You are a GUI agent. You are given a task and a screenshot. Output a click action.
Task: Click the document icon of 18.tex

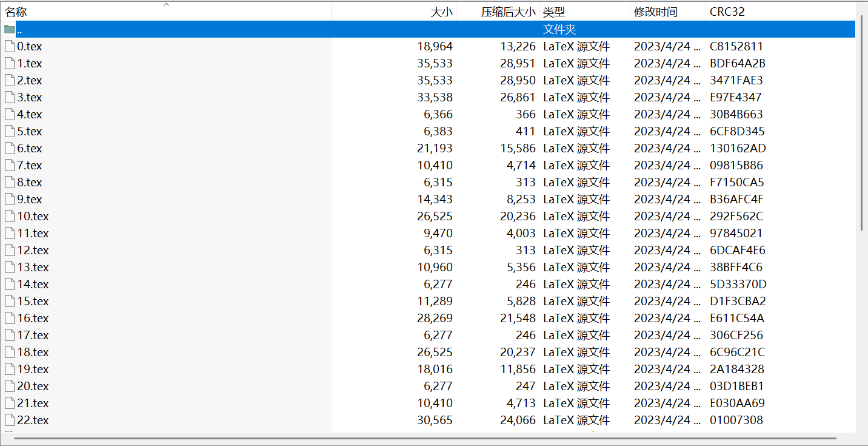[x=10, y=352]
